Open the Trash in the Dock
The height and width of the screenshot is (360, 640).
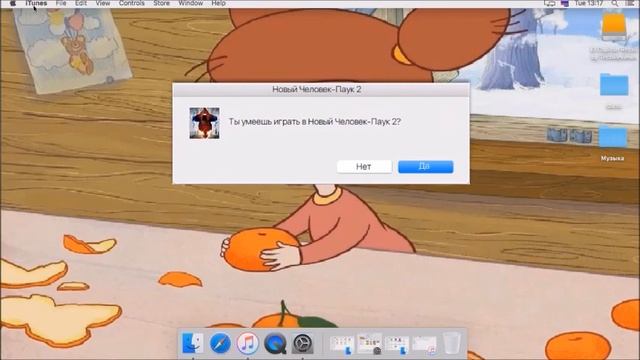coord(451,343)
